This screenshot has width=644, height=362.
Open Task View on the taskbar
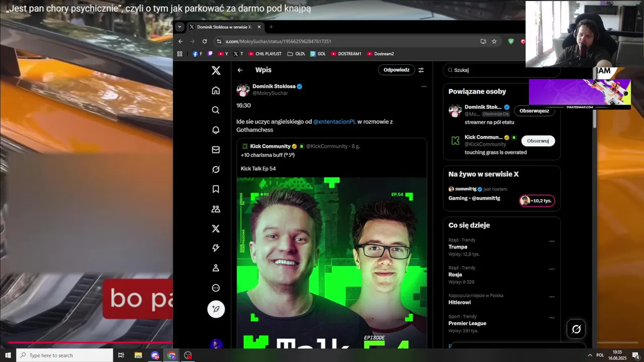[121, 355]
